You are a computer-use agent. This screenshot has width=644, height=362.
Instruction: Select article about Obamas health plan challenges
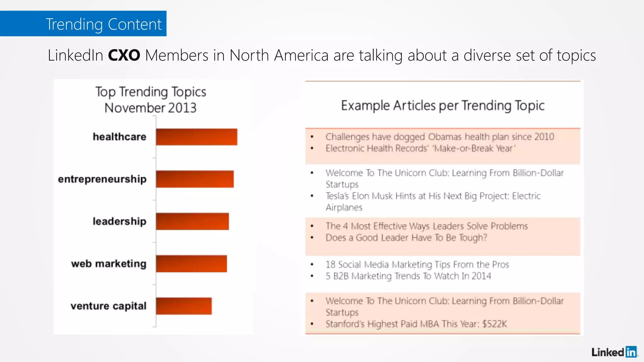[x=440, y=137]
